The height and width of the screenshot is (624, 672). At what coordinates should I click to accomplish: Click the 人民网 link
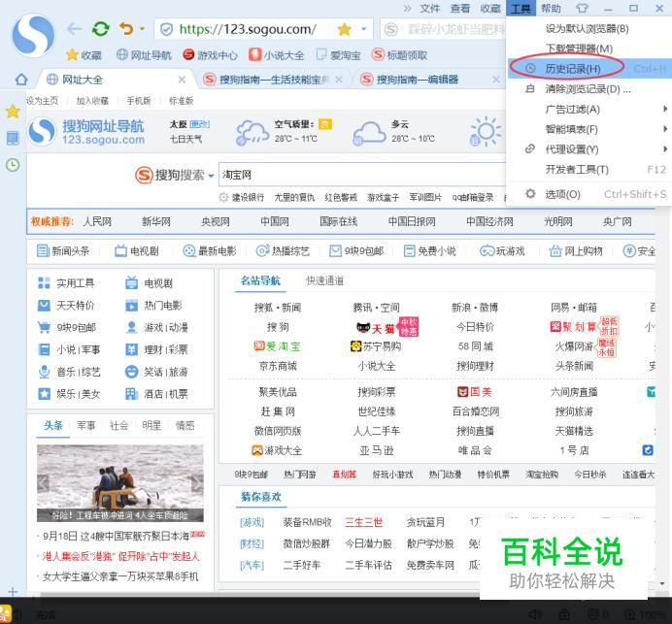click(97, 221)
